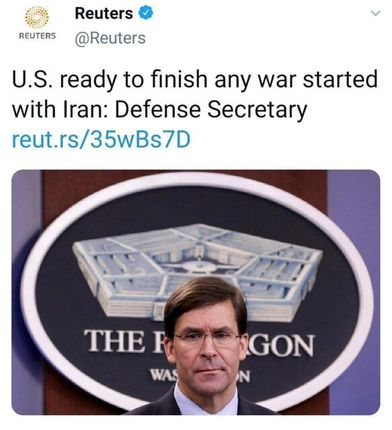Open the reut.rs/35wBs7D link
The image size is (392, 430).
[x=101, y=139]
